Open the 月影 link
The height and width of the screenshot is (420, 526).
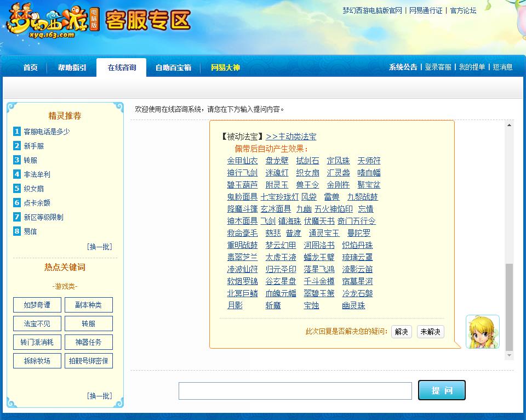tap(235, 306)
